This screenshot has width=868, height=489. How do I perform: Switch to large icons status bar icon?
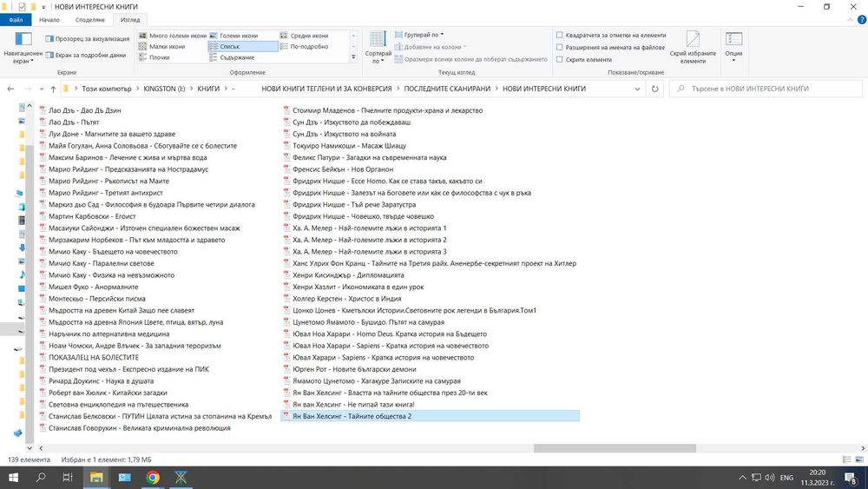[859, 459]
